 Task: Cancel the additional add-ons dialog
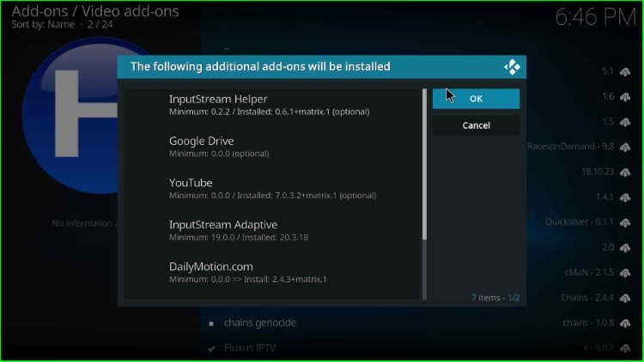tap(476, 125)
